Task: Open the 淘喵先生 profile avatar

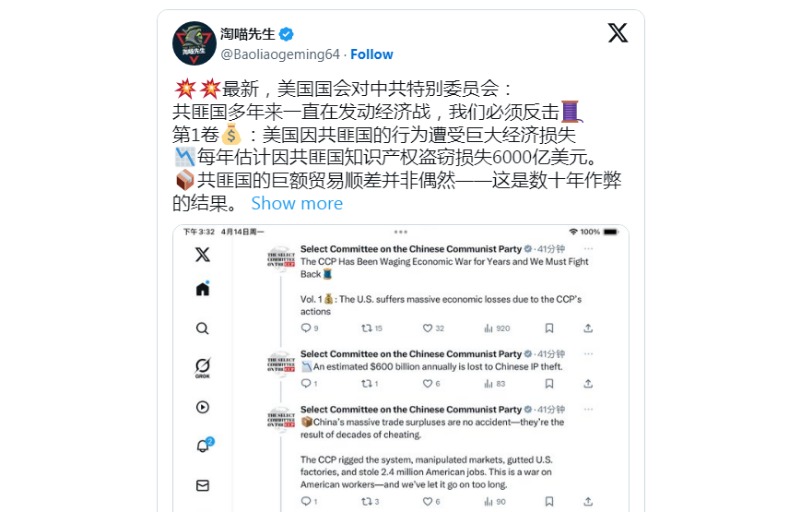Action: 194,43
